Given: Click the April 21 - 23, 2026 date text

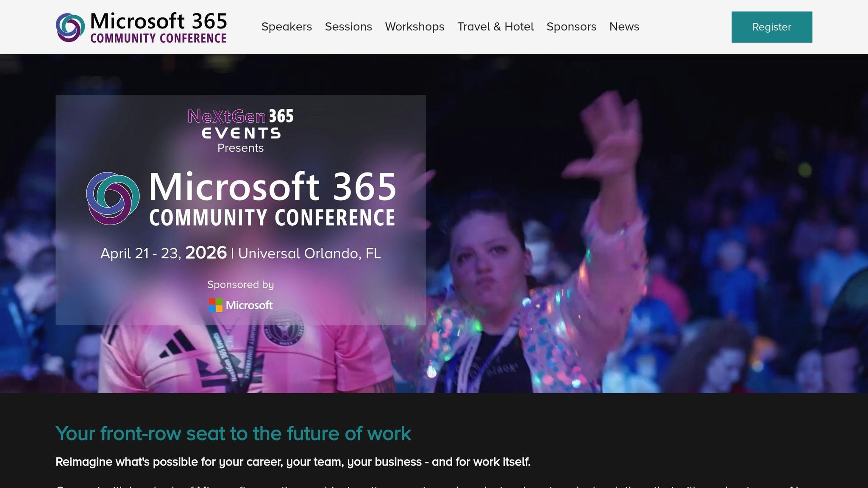Looking at the screenshot, I should (x=163, y=253).
